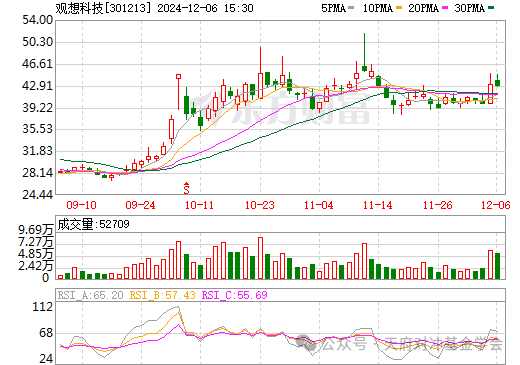This screenshot has width=520, height=365.
Task: Click the RSI_C:55.69 indicator label
Action: [x=235, y=295]
